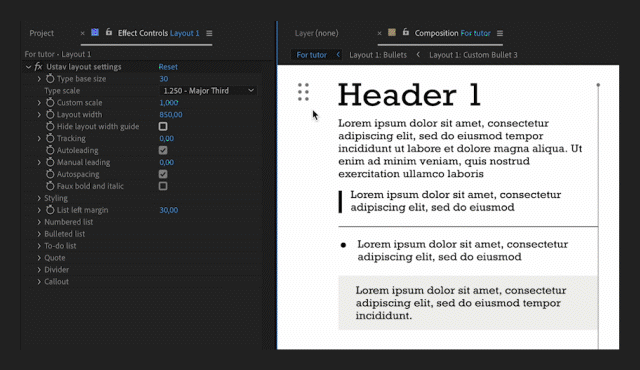The height and width of the screenshot is (370, 640).
Task: Click the six-dot drag handle beside Header 1
Action: [x=303, y=92]
